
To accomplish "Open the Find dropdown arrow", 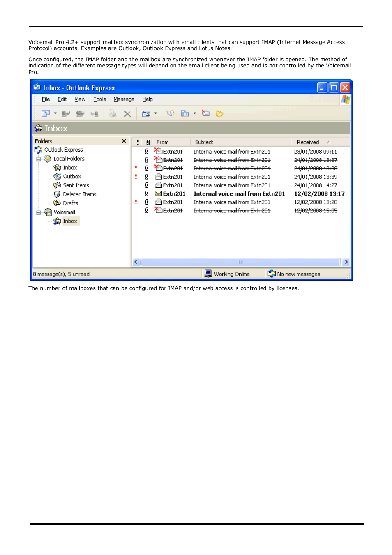I will 195,113.
